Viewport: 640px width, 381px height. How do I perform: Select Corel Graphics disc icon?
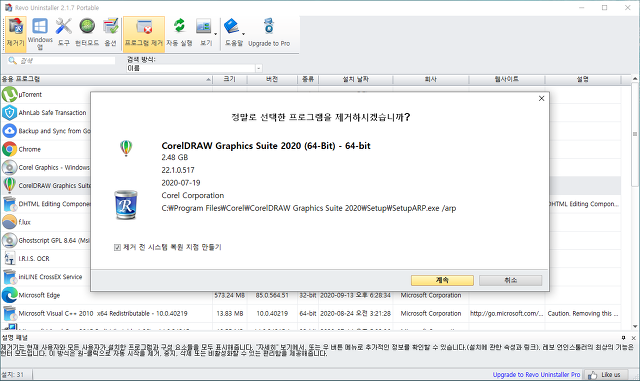click(9, 167)
